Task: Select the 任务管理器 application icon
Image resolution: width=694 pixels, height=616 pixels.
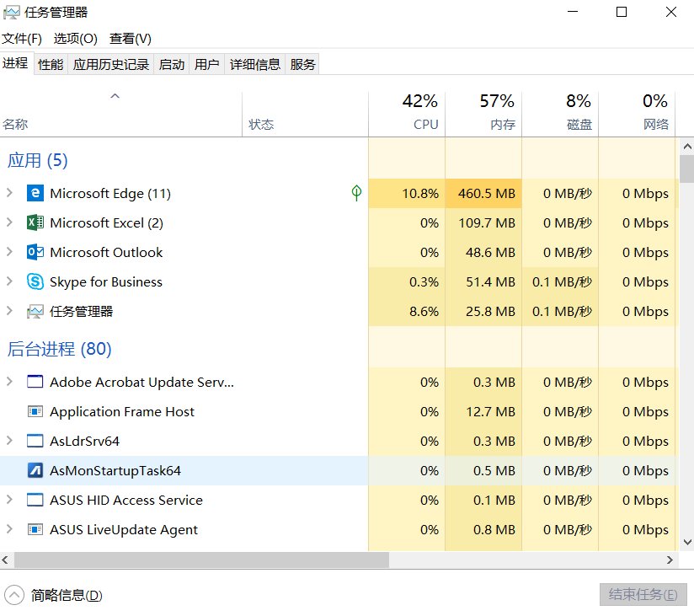Action: click(x=35, y=311)
